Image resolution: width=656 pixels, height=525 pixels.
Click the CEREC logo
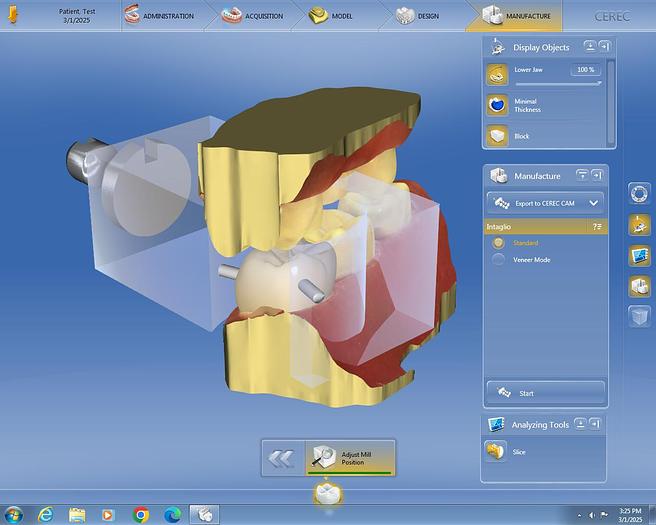pos(612,16)
